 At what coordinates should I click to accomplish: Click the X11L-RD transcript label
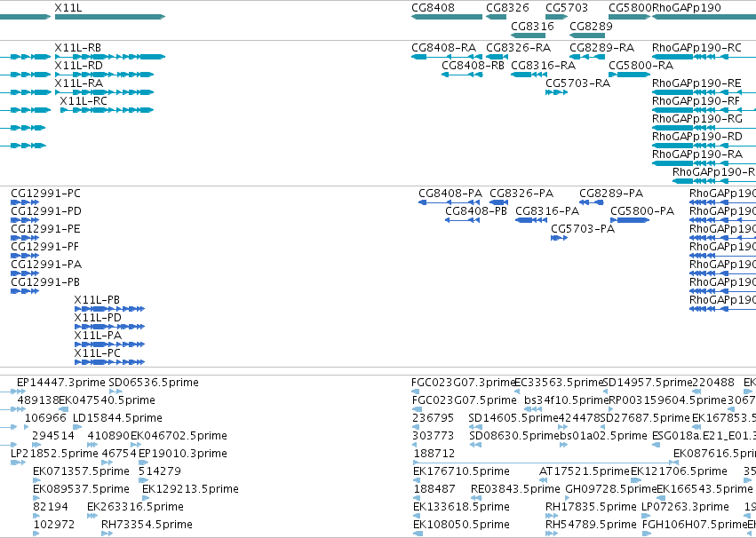(x=78, y=66)
